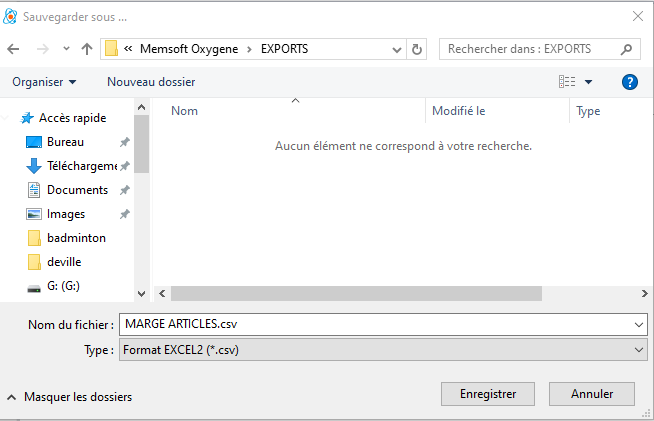Image resolution: width=654 pixels, height=421 pixels.
Task: Open the address bar path dropdown
Action: click(396, 49)
